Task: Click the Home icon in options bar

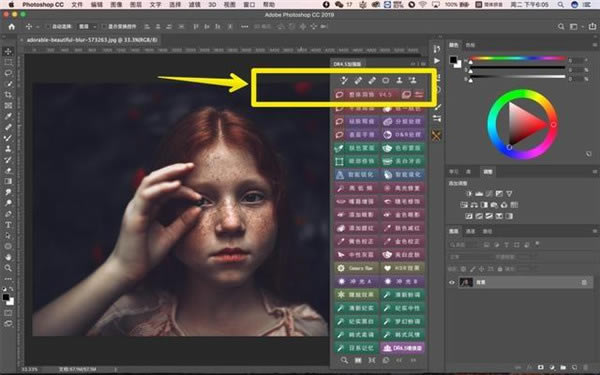Action: 11,26
